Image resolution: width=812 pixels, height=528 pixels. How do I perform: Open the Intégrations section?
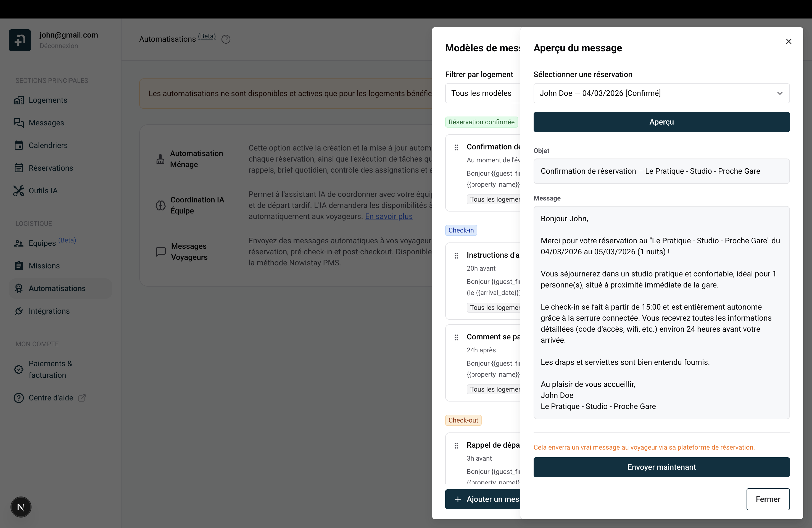49,311
